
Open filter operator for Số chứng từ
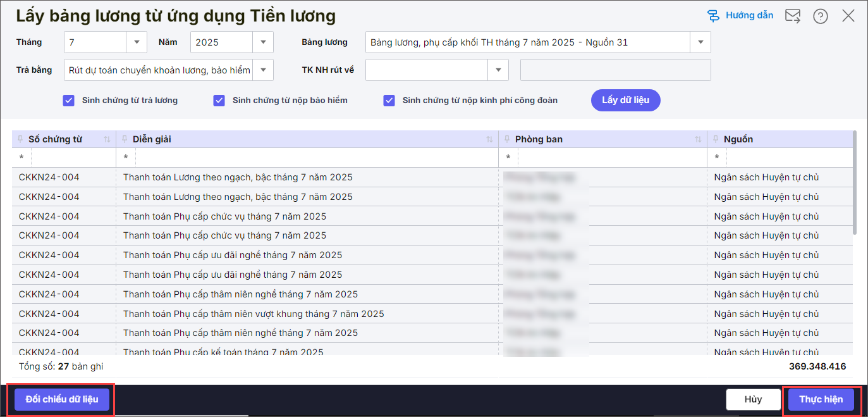coord(21,158)
